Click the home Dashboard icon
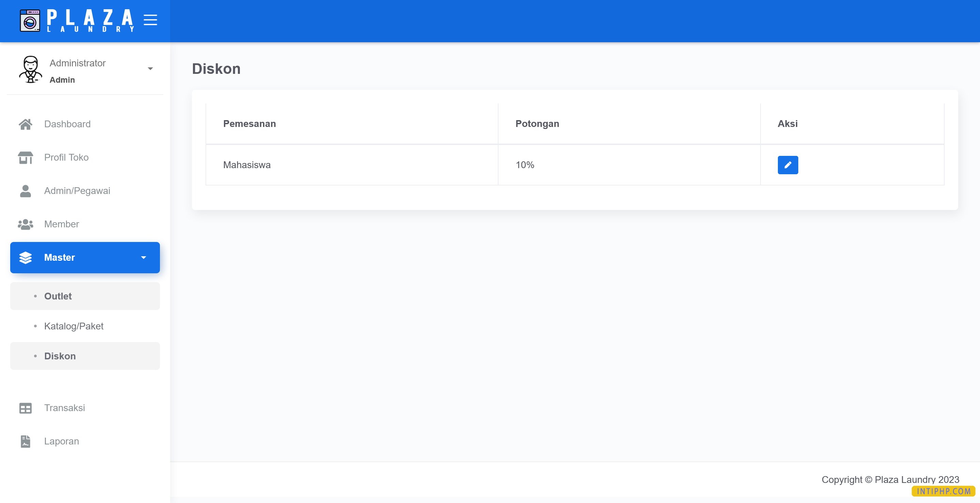980x503 pixels. [25, 124]
